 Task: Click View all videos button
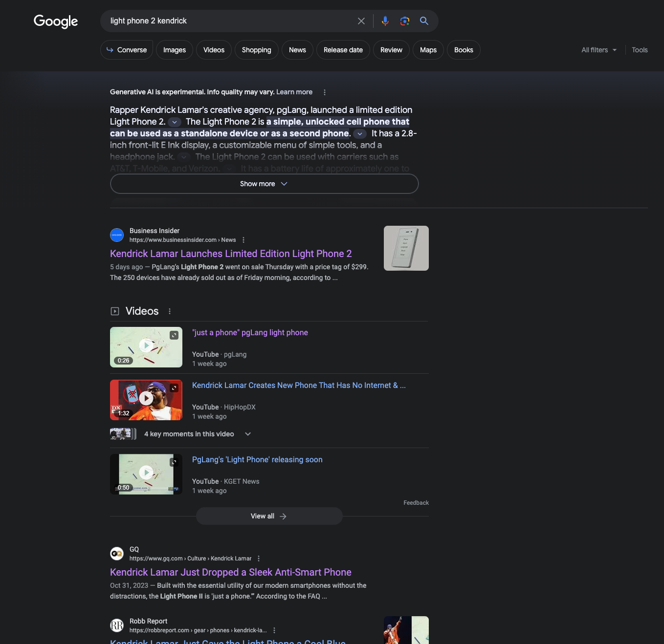click(269, 516)
